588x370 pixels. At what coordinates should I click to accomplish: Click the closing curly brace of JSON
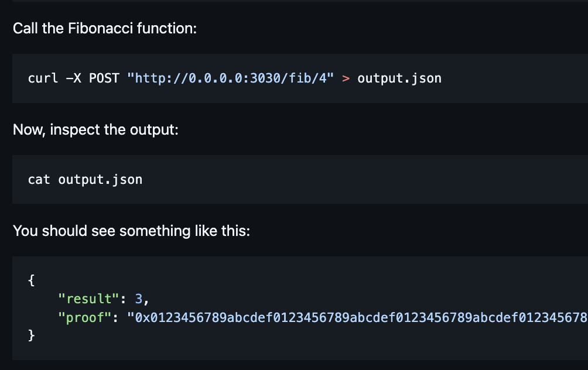click(x=31, y=336)
